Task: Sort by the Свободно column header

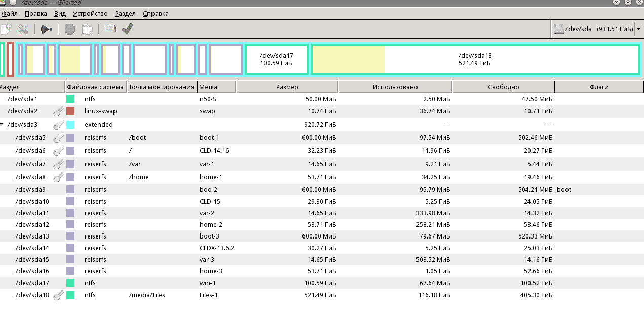Action: click(x=503, y=87)
